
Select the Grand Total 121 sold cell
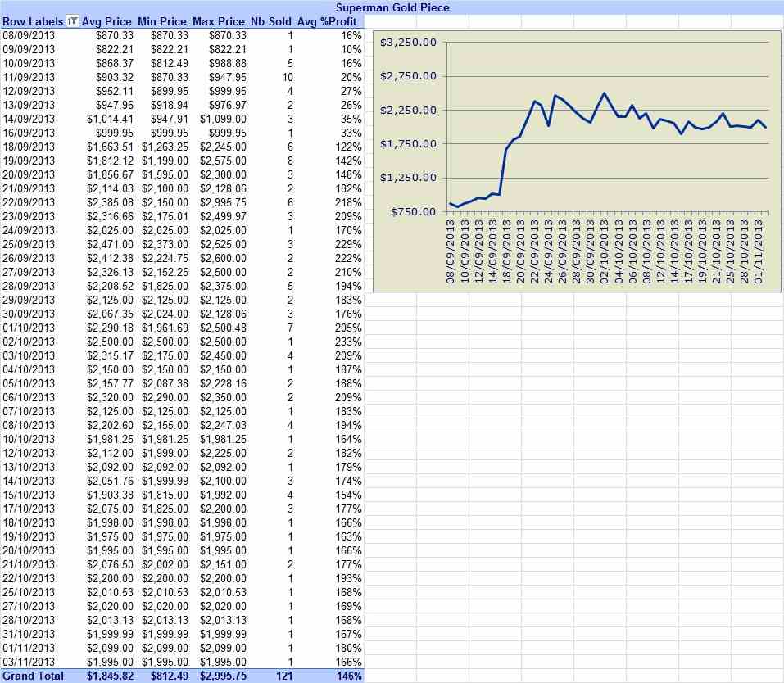[284, 676]
